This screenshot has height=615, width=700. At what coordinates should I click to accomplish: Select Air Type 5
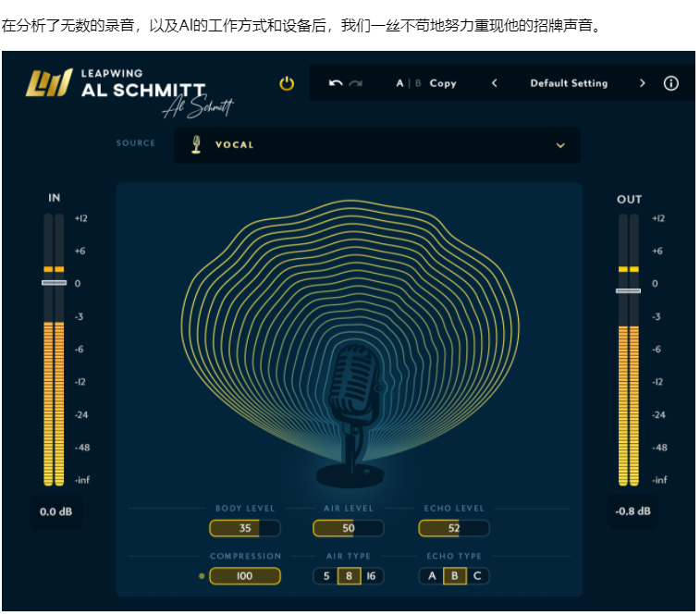[x=325, y=576]
